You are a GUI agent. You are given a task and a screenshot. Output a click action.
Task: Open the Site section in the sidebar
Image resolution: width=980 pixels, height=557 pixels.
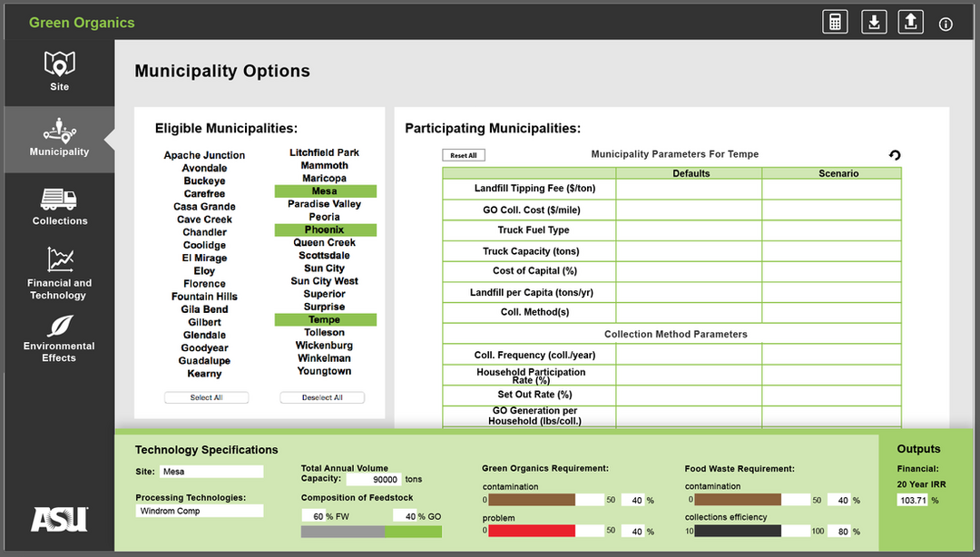(59, 71)
